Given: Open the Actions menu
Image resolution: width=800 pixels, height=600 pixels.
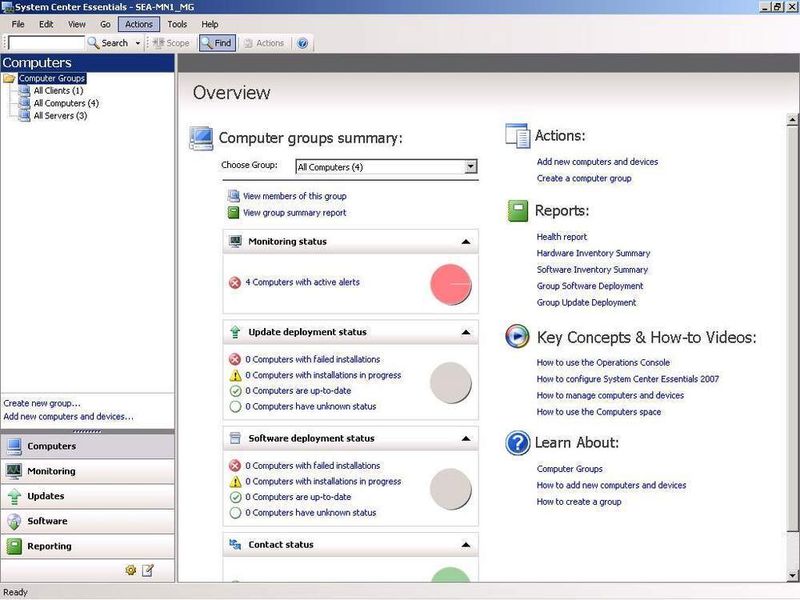Looking at the screenshot, I should 138,24.
